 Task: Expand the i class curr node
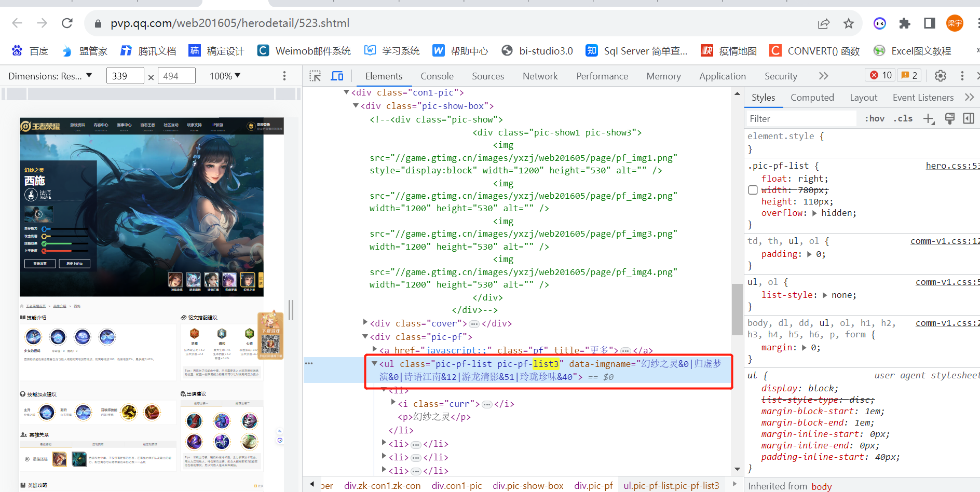pyautogui.click(x=393, y=402)
